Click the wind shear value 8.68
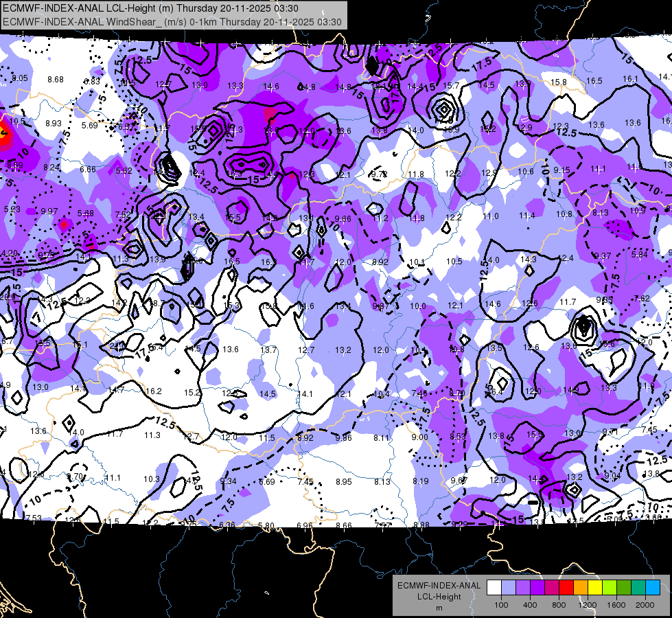This screenshot has width=672, height=618. pyautogui.click(x=56, y=80)
